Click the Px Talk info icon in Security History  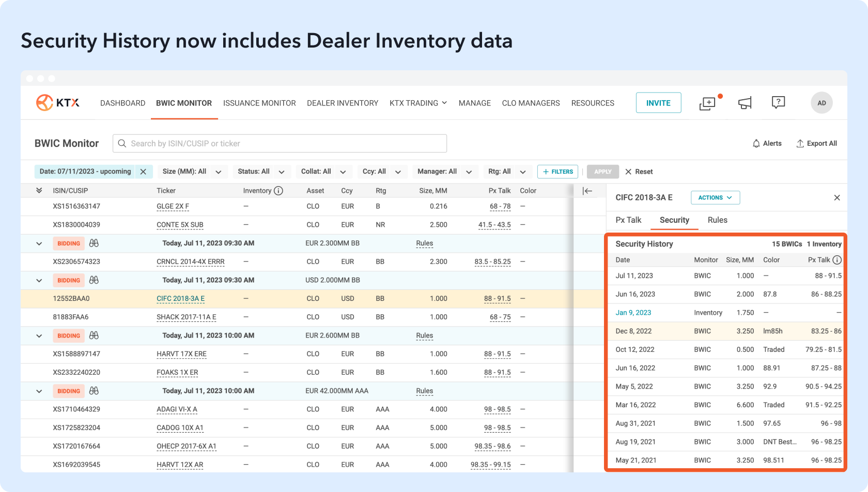(837, 260)
